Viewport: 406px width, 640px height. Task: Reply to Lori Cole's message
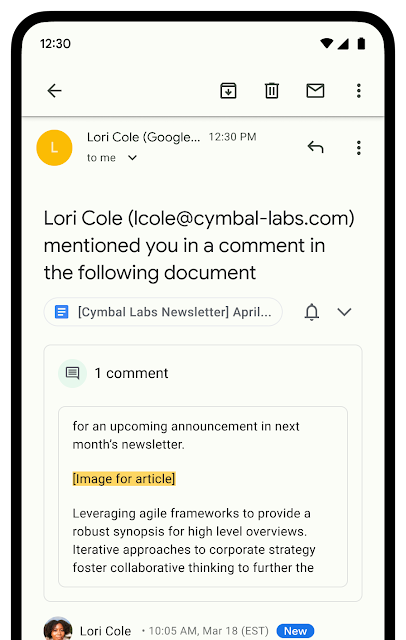click(315, 147)
